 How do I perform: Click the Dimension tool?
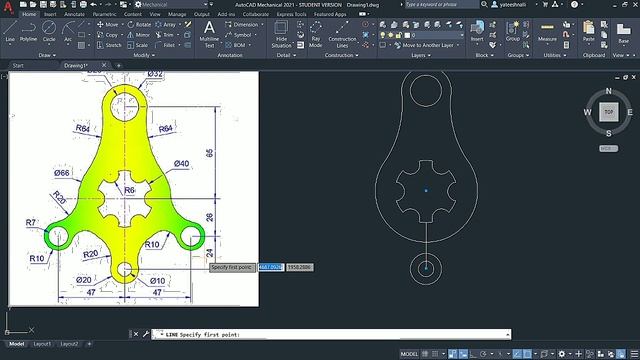(x=242, y=24)
